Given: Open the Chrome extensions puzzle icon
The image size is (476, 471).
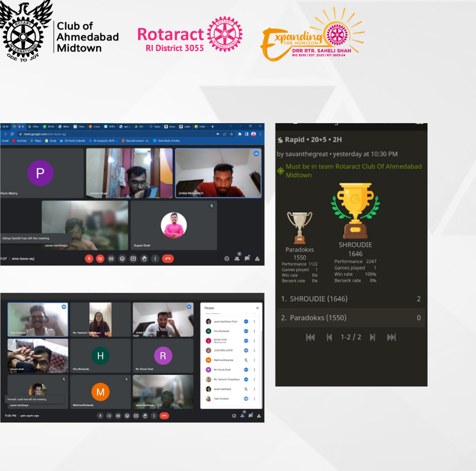Looking at the screenshot, I should 240,134.
